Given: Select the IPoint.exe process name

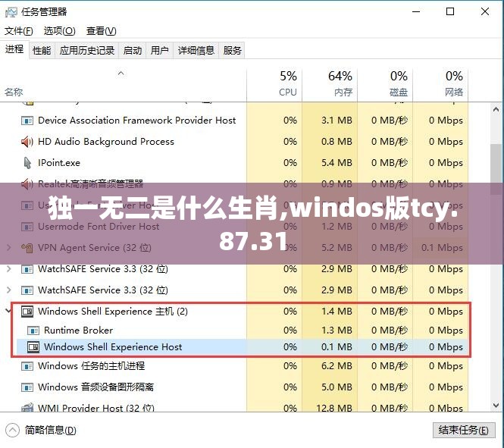Looking at the screenshot, I should click(59, 163).
